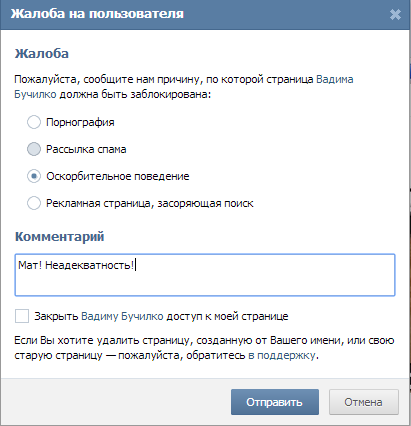Select the Оскорбительное поведение radio button
411x426 pixels.
pos(34,176)
